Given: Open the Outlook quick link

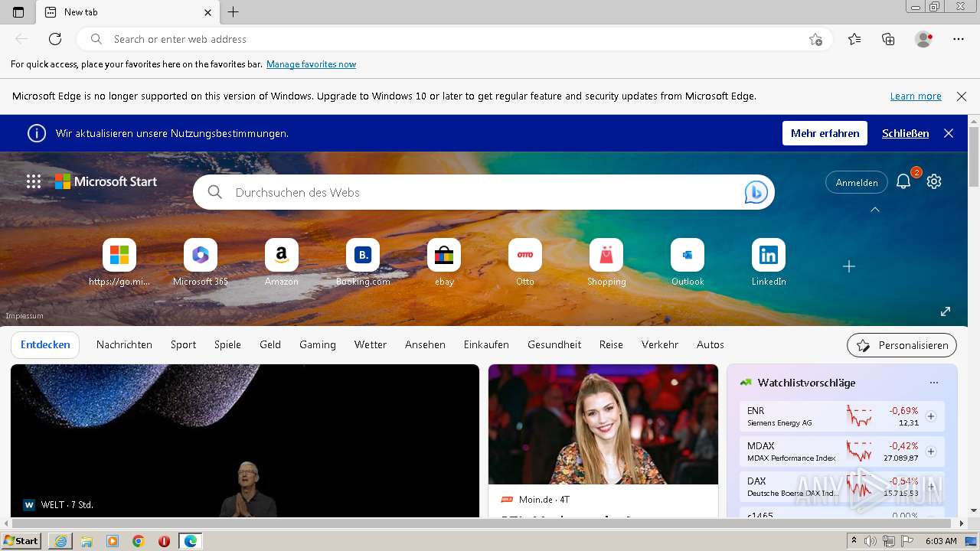Looking at the screenshot, I should pyautogui.click(x=688, y=262).
